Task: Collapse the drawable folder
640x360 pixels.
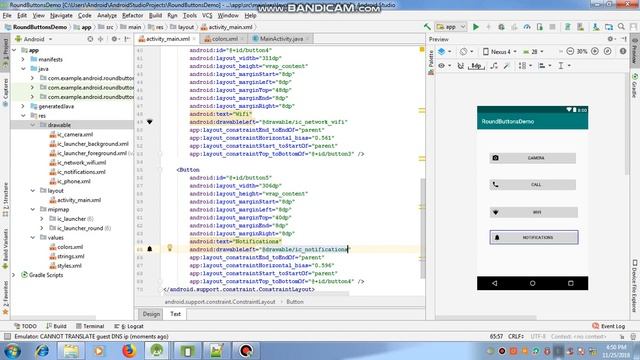Action: click(33, 125)
